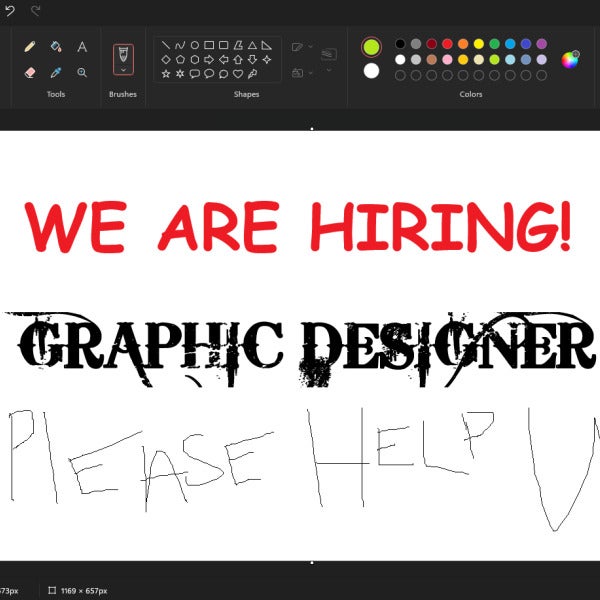
Task: Choose the Right triangle shape
Action: [267, 46]
